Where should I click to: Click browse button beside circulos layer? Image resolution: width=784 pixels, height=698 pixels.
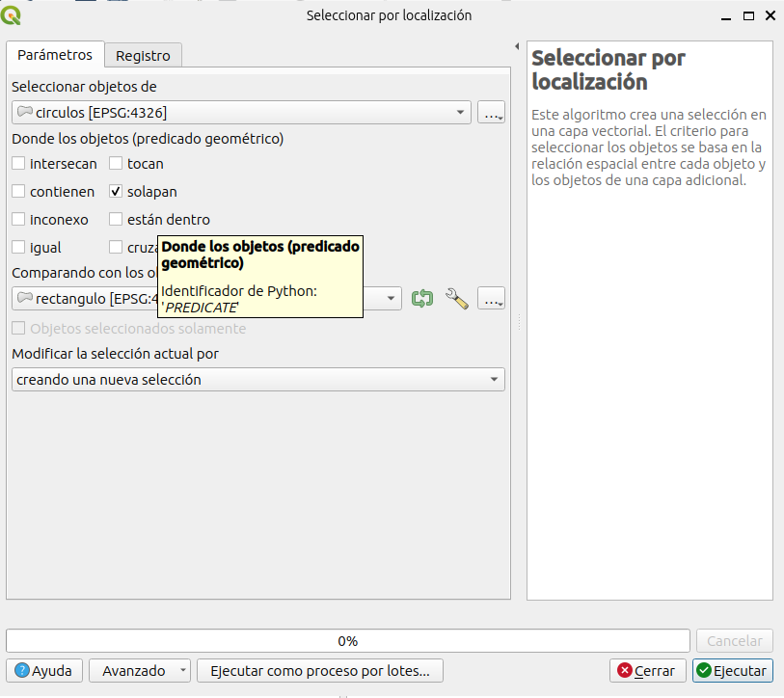[x=492, y=113]
